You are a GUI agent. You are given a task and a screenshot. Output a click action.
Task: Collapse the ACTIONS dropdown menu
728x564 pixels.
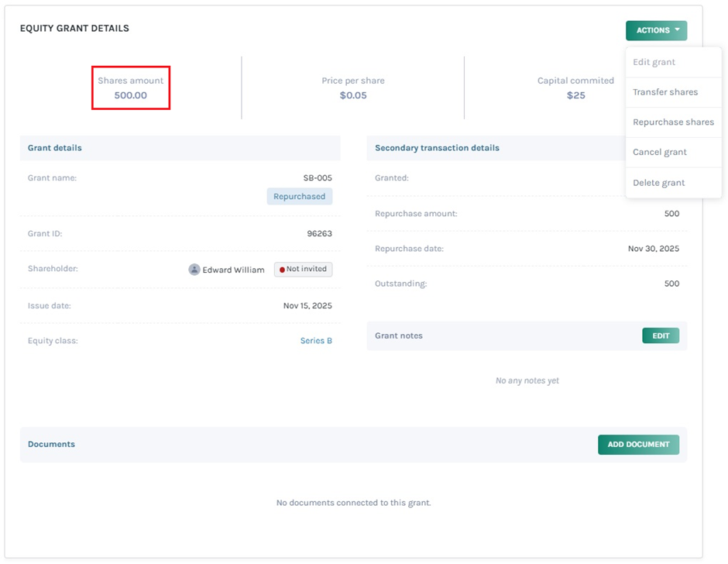pos(656,30)
